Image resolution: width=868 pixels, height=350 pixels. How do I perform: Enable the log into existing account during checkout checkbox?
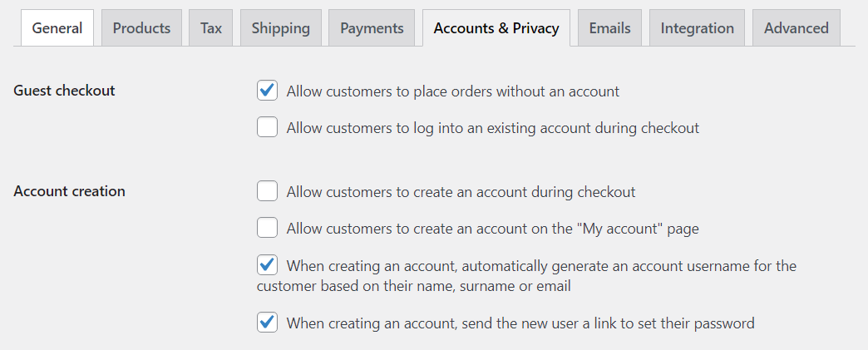(267, 127)
